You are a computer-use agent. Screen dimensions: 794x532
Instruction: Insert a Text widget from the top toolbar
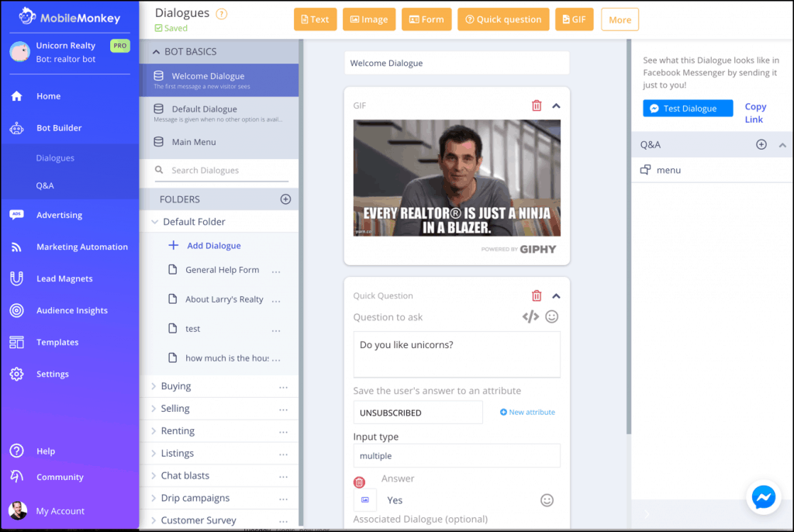[x=315, y=19]
